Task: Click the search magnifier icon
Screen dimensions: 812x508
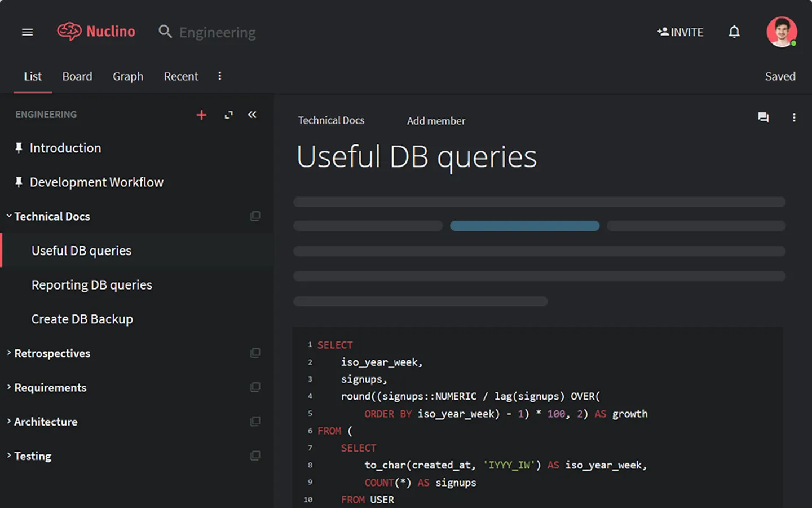Action: pyautogui.click(x=165, y=32)
